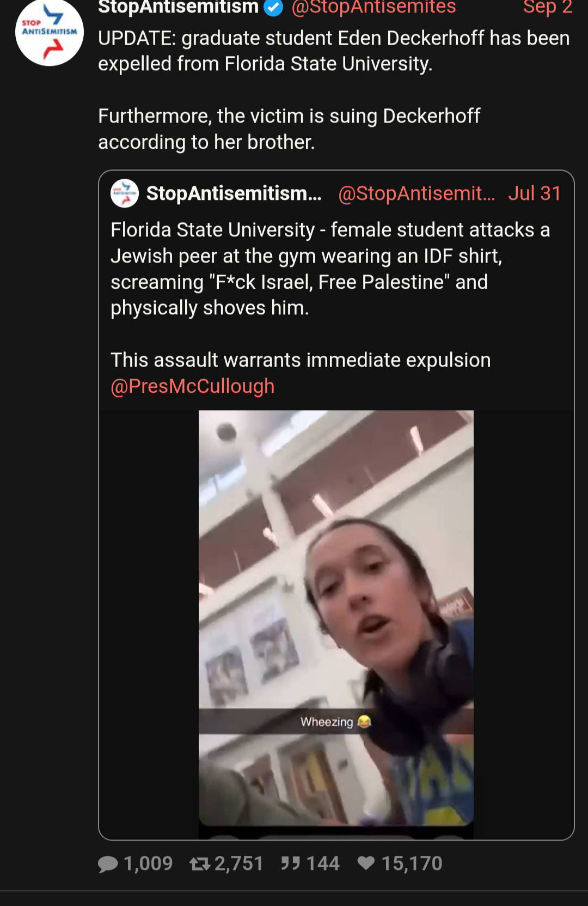Open replies via the comment bubble icon
The height and width of the screenshot is (906, 588).
(108, 864)
